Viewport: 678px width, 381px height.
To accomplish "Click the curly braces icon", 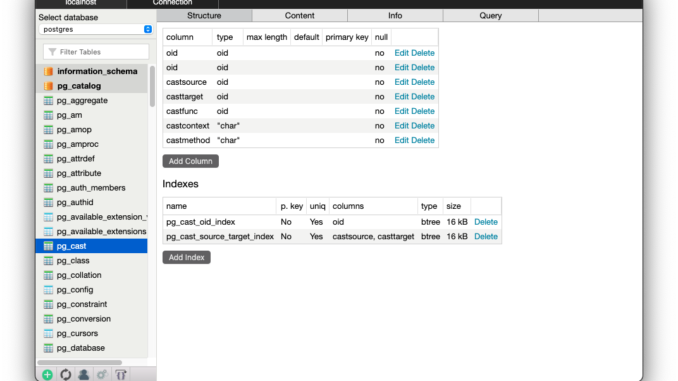I will [x=121, y=375].
